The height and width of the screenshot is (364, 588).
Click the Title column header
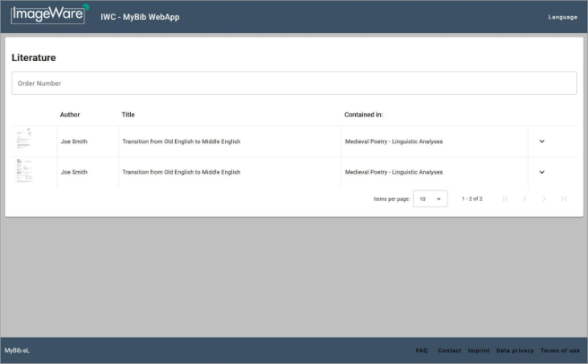click(128, 115)
